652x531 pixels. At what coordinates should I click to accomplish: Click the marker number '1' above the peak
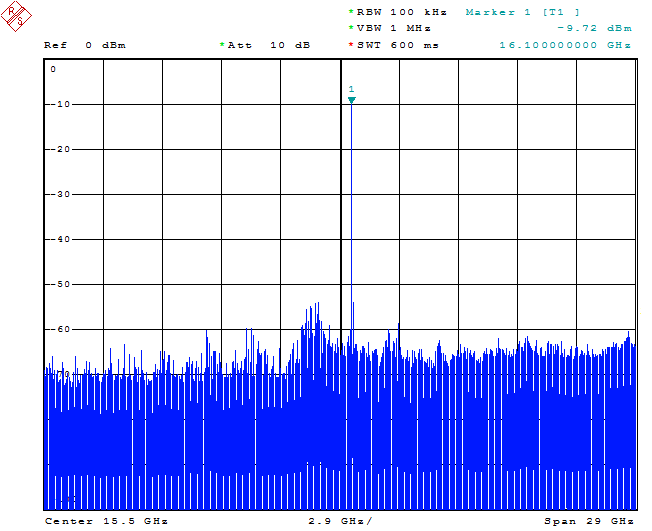(x=351, y=89)
